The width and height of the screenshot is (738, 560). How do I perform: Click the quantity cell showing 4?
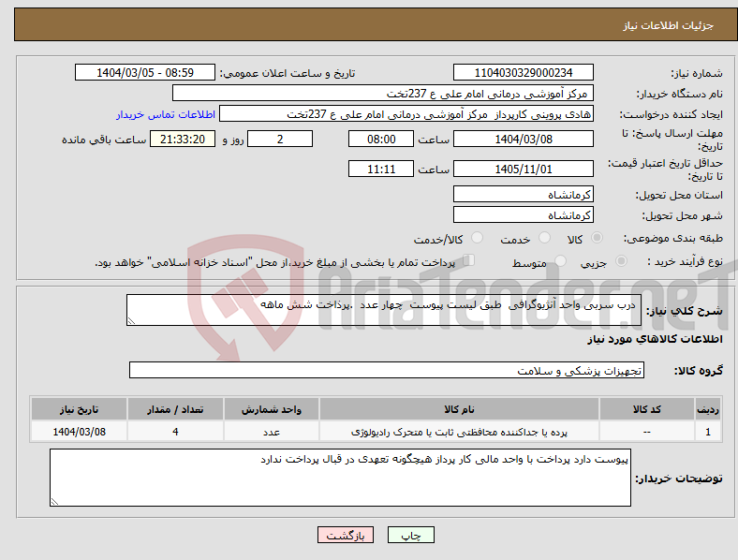(175, 432)
